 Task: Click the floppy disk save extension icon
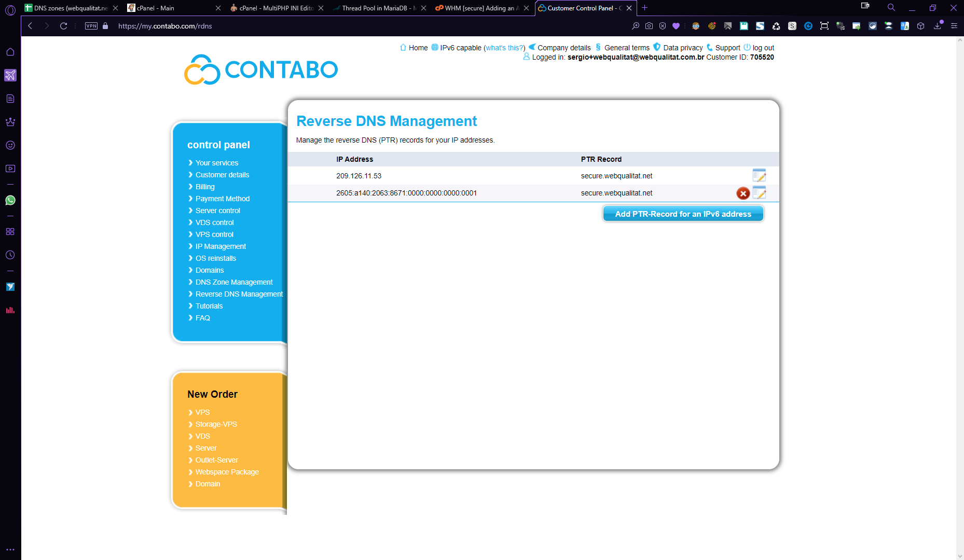744,26
